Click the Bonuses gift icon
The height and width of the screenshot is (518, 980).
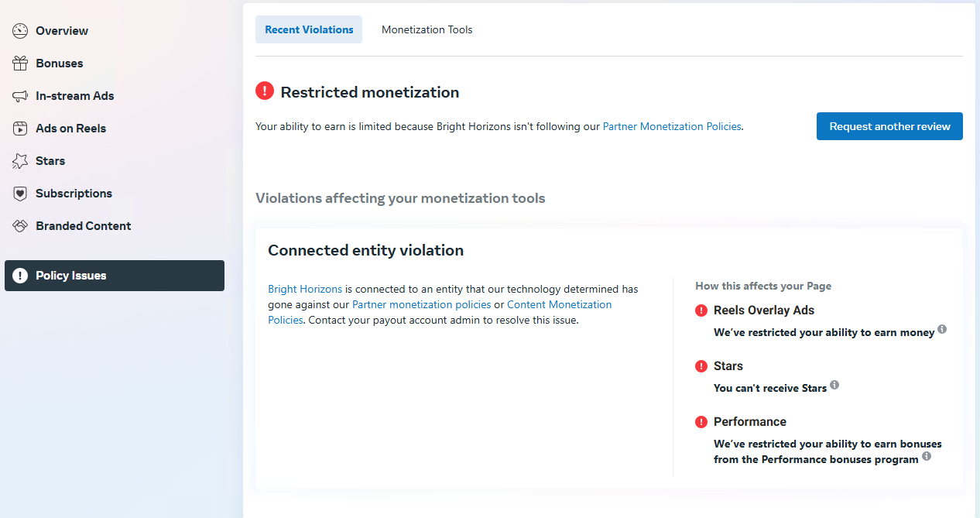(20, 63)
